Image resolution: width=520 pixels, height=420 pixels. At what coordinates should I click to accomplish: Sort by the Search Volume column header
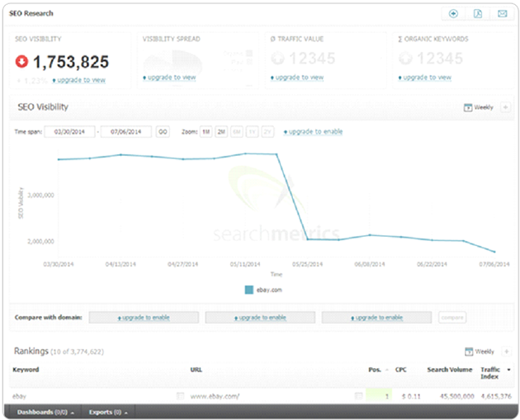450,370
